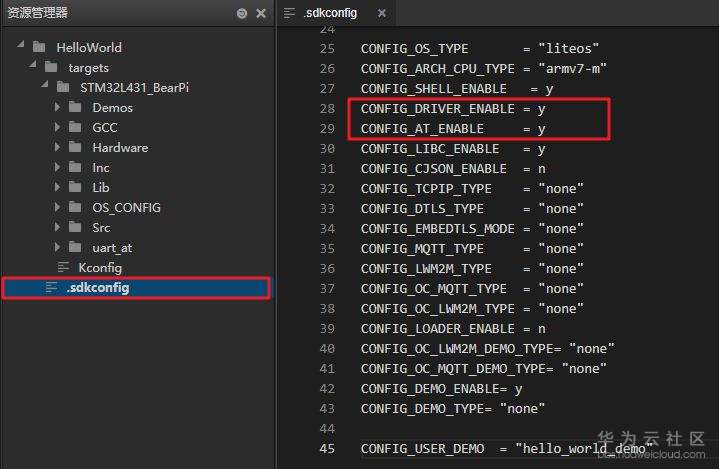Click the GCC folder icon
719x469 pixels.
click(75, 127)
